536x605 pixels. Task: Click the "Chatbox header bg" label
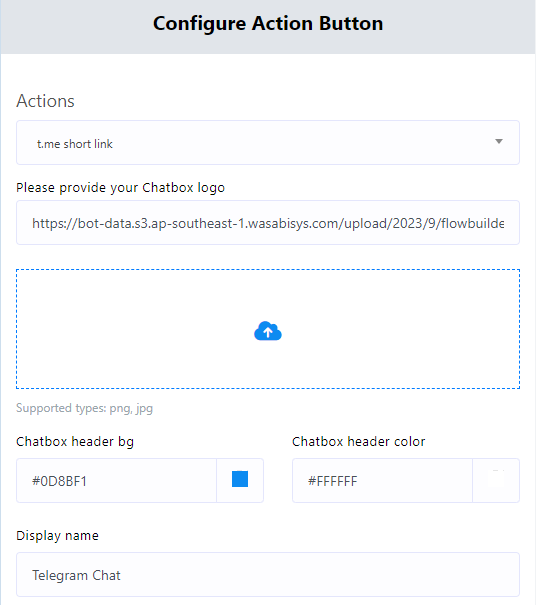point(75,442)
